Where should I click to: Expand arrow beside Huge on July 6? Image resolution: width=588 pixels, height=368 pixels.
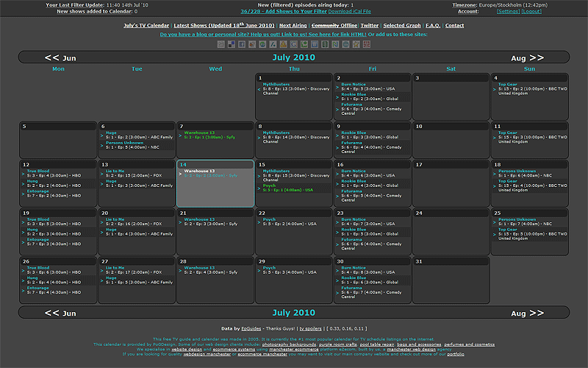click(101, 135)
